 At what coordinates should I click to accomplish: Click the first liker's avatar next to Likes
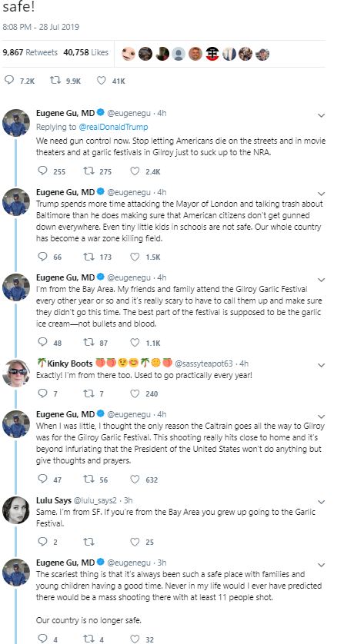click(x=129, y=53)
